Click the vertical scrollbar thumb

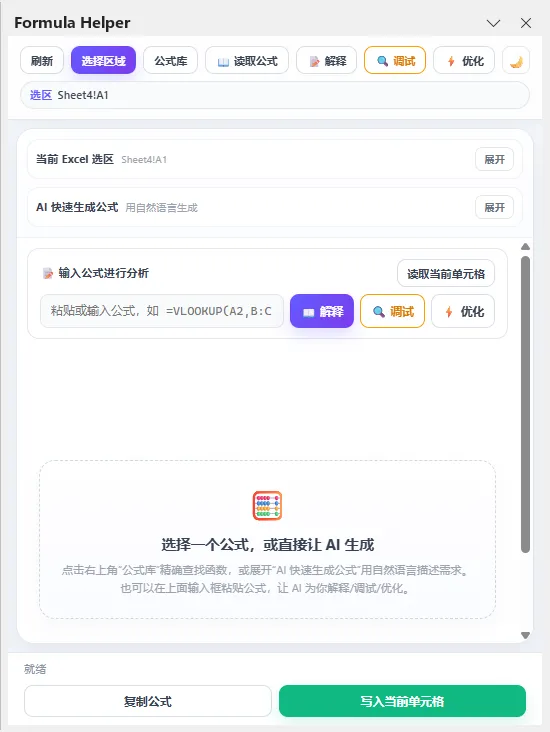[526, 404]
